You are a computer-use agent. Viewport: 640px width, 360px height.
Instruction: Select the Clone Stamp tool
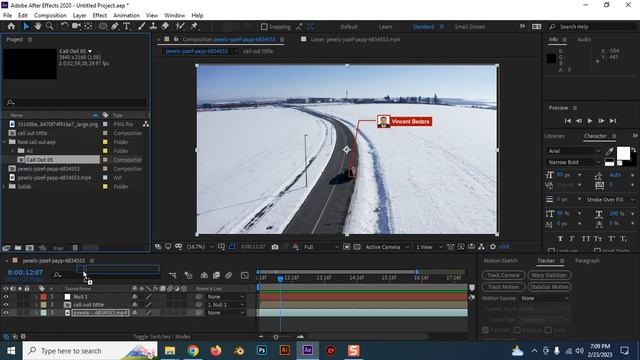pyautogui.click(x=153, y=27)
